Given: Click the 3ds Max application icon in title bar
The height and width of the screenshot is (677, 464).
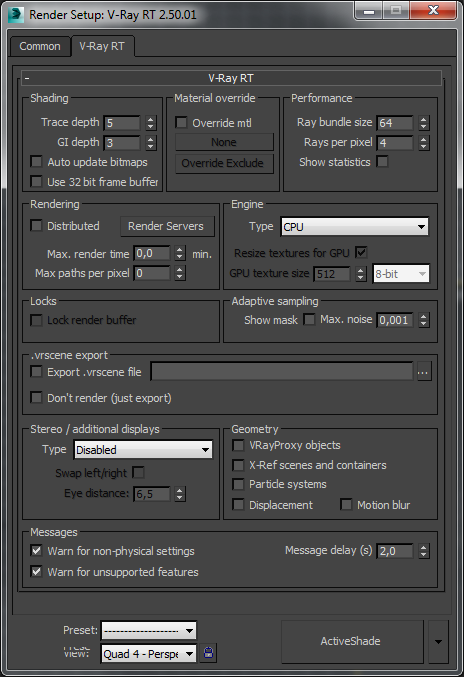Looking at the screenshot, I should tap(16, 14).
